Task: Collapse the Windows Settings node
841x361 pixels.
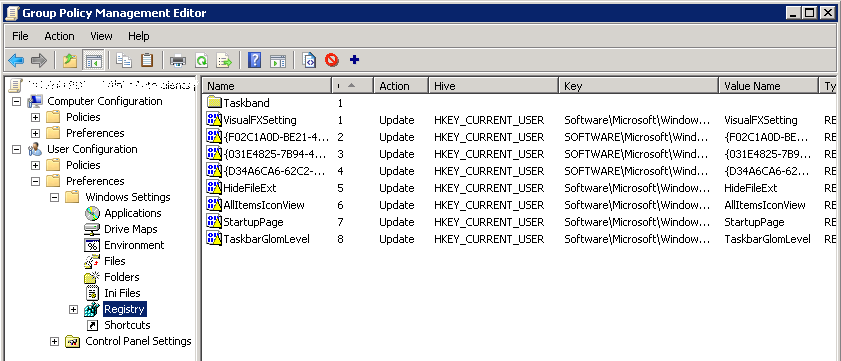Action: (x=54, y=197)
